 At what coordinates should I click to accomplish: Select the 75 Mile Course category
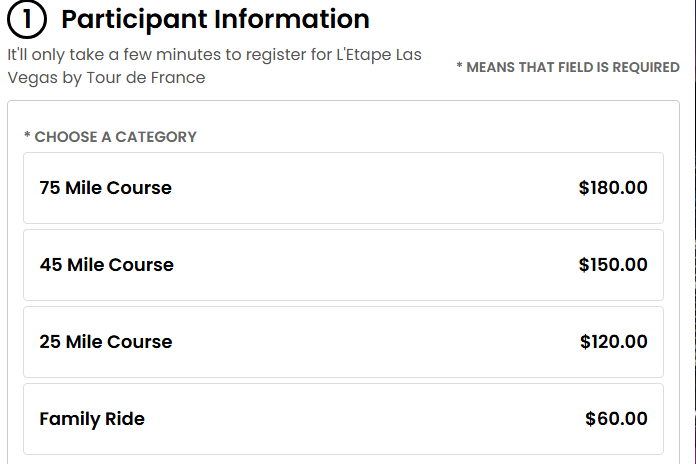(105, 188)
